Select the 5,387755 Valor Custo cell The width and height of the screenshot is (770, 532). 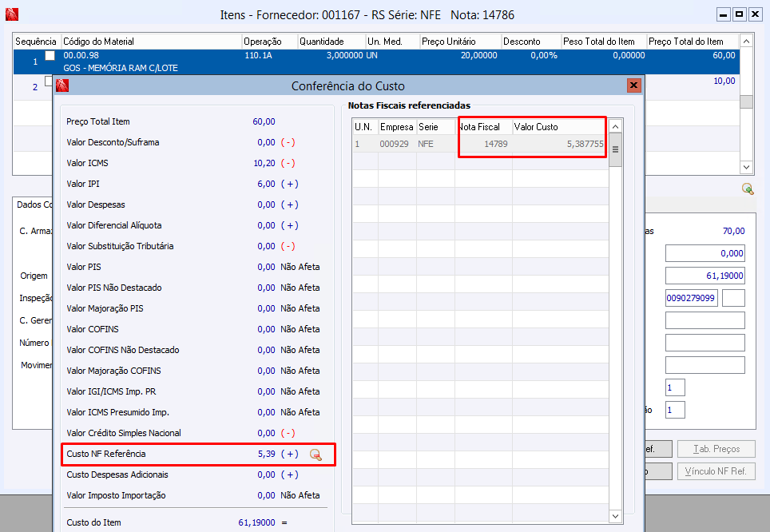pyautogui.click(x=560, y=144)
